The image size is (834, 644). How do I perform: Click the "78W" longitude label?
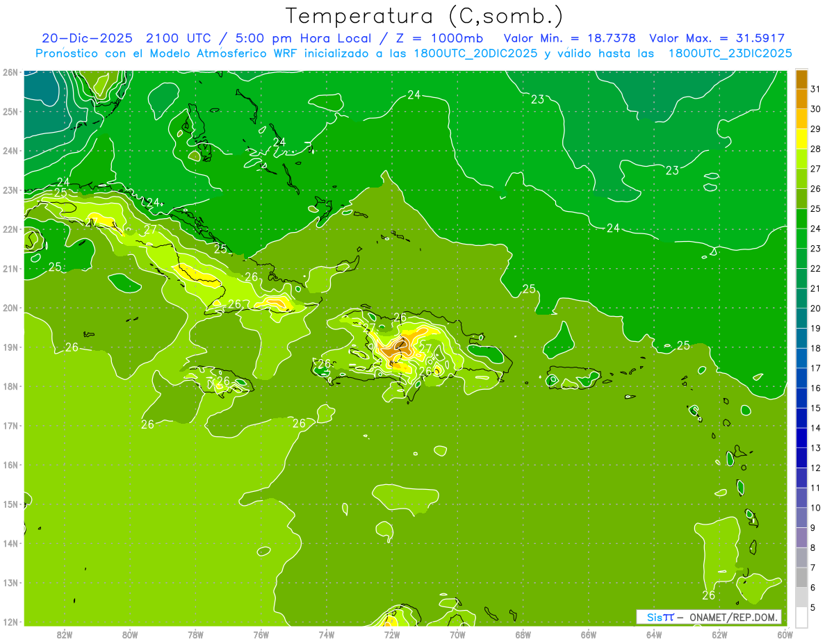coord(195,634)
